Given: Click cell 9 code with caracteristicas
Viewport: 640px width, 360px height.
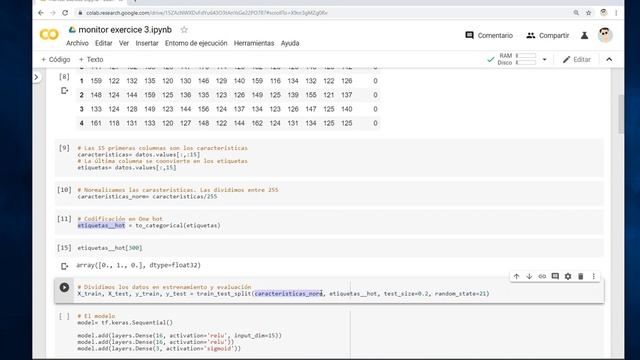Looking at the screenshot, I should pos(139,155).
